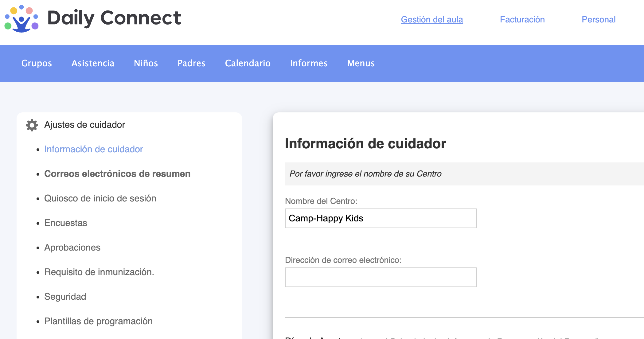Navigate to Padres tab

(x=191, y=63)
